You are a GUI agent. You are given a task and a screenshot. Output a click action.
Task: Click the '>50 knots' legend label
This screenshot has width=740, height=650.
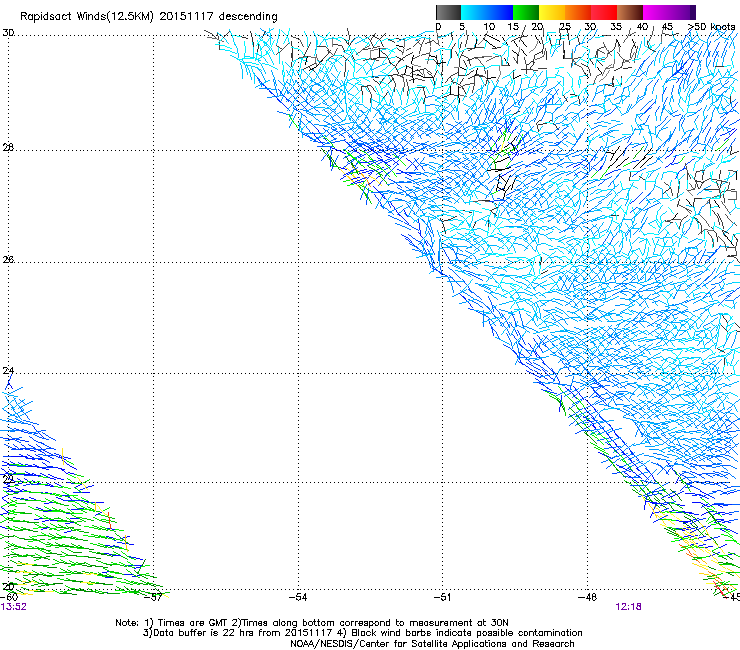coord(711,27)
